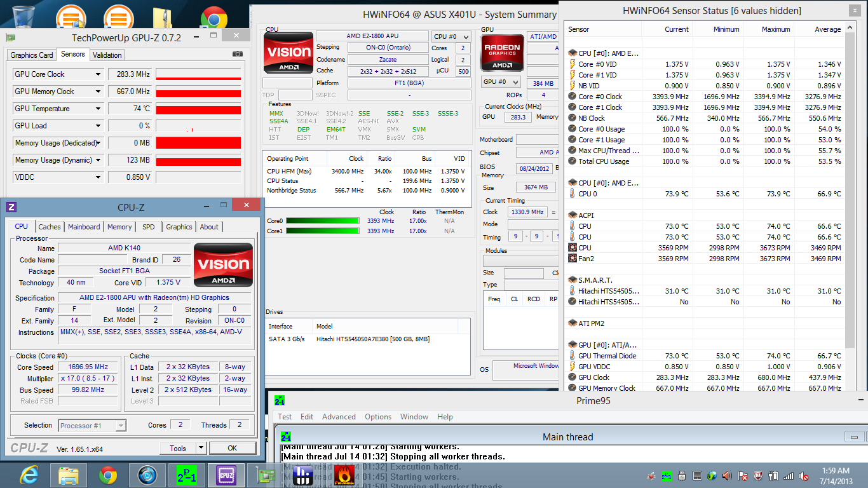Viewport: 868px width, 488px height.
Task: Click the Prime95 window title icon
Action: tap(280, 400)
